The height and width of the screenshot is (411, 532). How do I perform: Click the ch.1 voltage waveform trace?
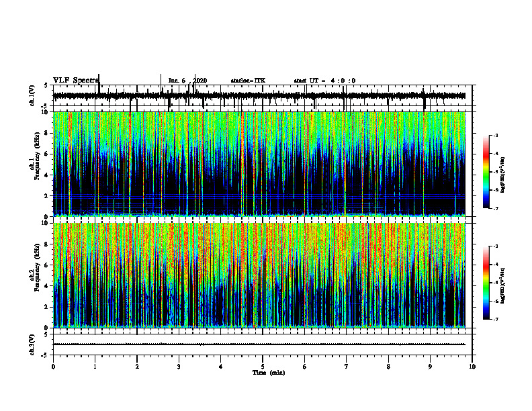[259, 95]
